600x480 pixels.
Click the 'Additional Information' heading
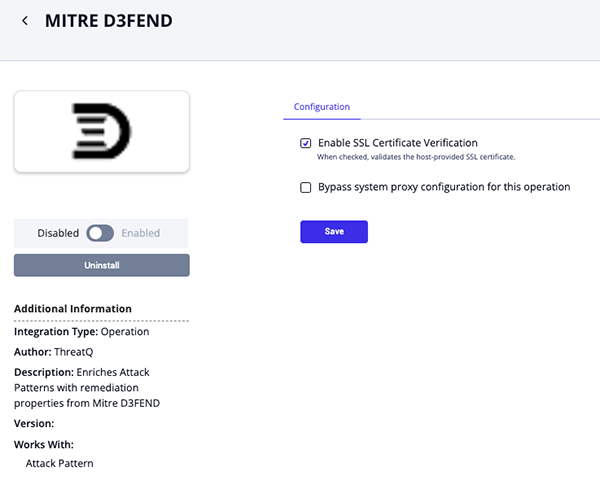(73, 309)
